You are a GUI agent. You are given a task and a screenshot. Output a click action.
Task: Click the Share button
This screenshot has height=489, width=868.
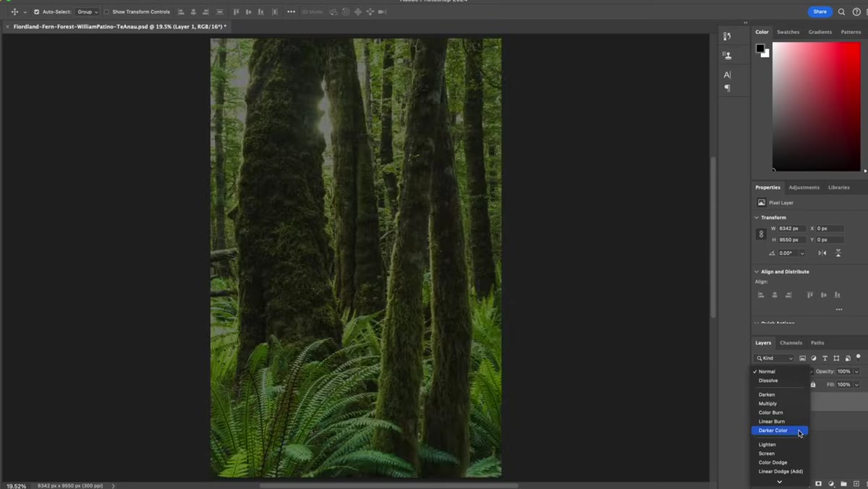pyautogui.click(x=820, y=12)
